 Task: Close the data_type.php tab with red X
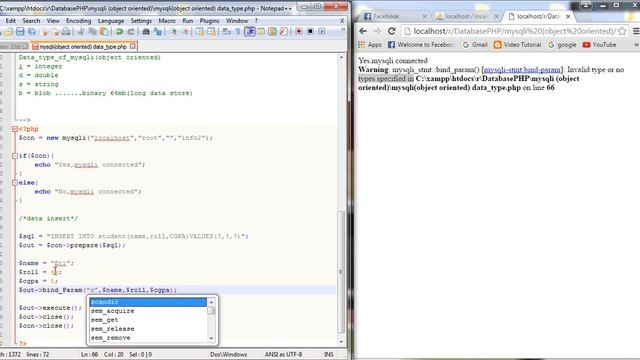click(133, 47)
